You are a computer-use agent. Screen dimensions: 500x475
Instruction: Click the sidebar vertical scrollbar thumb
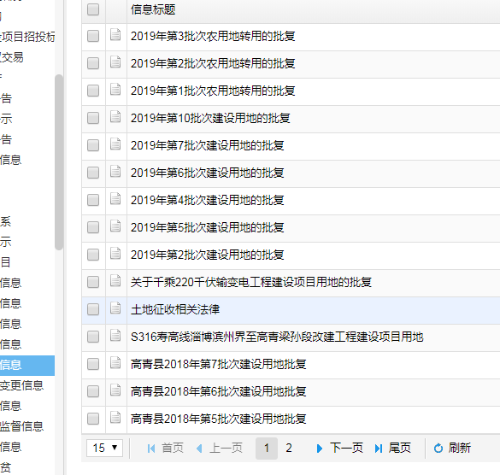click(59, 162)
